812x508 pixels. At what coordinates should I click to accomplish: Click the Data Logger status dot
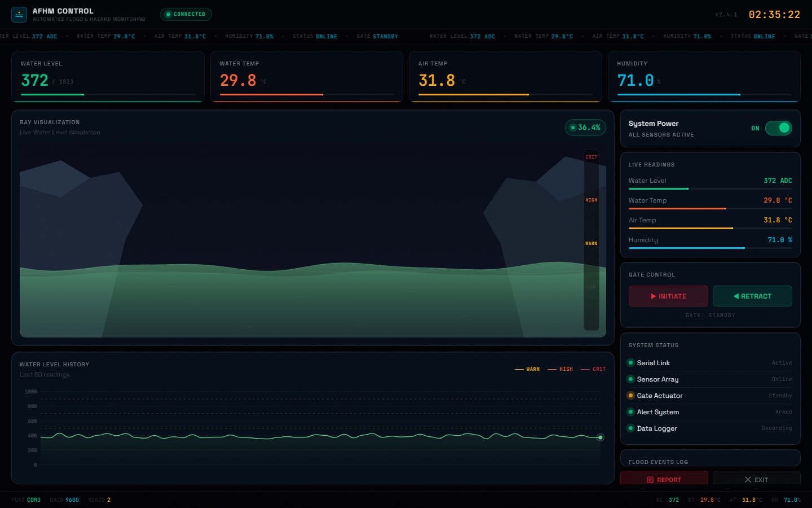[x=631, y=428]
